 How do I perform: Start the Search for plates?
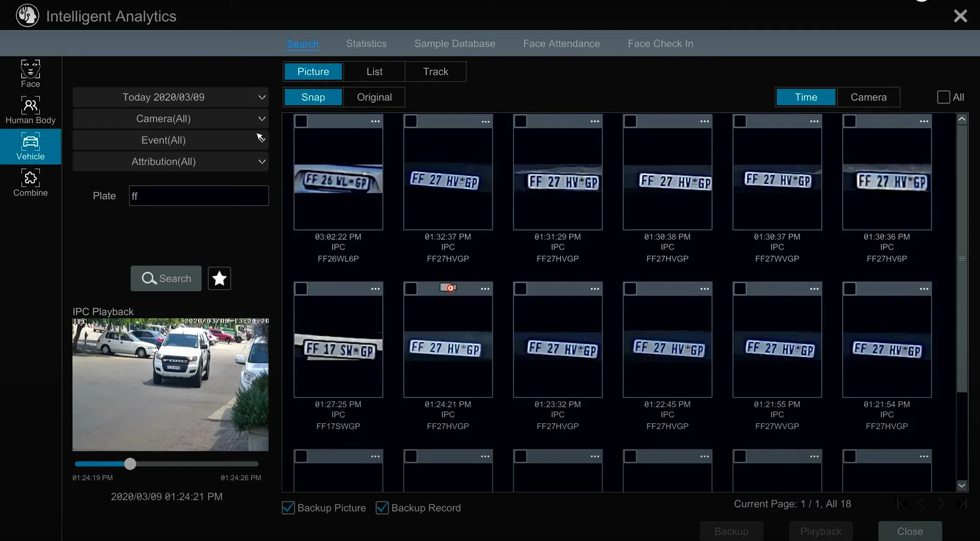pos(166,278)
